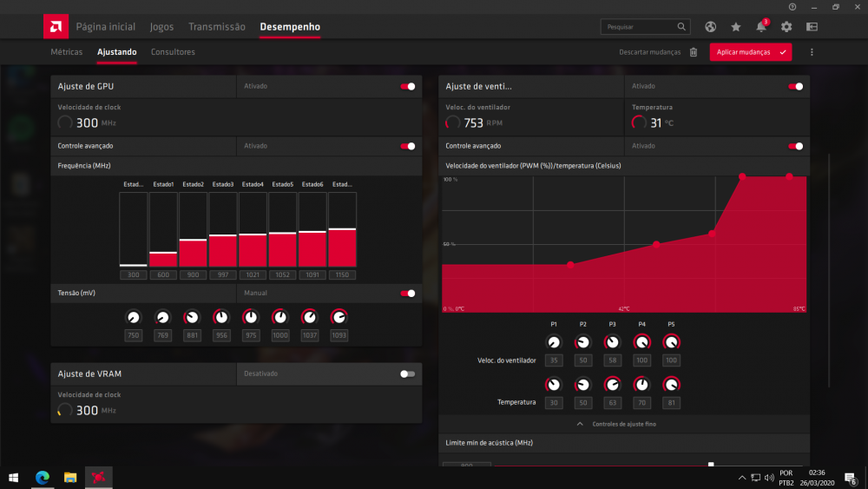Open the settings gear icon
The image size is (868, 489).
click(786, 27)
